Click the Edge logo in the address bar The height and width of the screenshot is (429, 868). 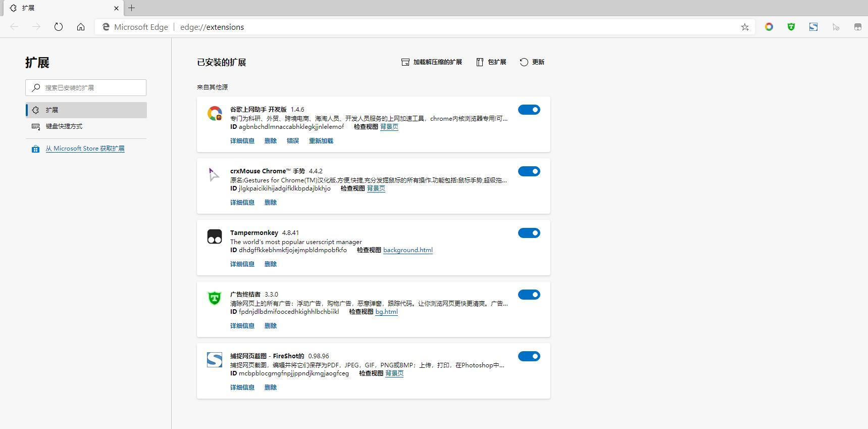pyautogui.click(x=106, y=27)
